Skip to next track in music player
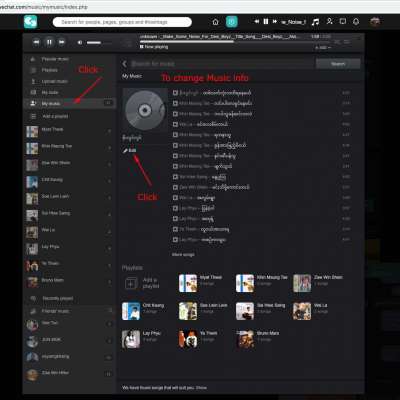 (x=62, y=42)
